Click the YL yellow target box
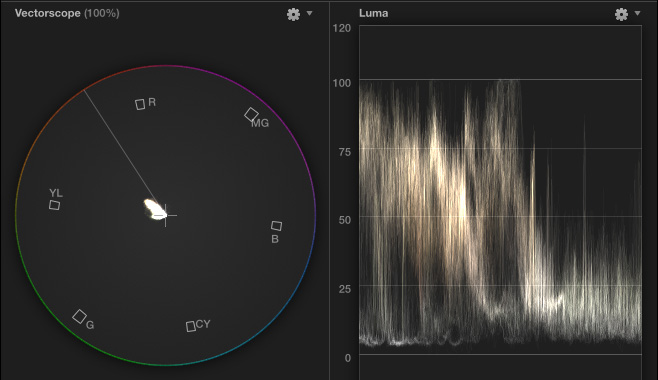Screen dimensions: 658x380 [x=54, y=205]
